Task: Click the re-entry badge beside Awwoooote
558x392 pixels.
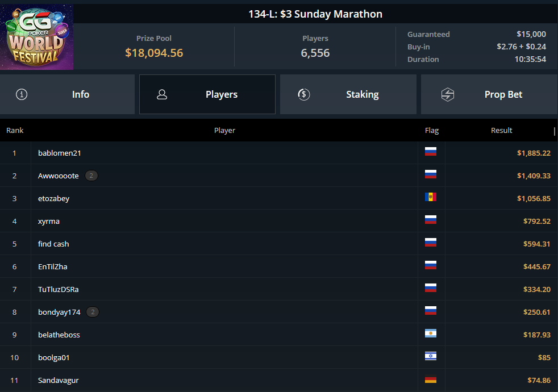Action: pyautogui.click(x=91, y=176)
